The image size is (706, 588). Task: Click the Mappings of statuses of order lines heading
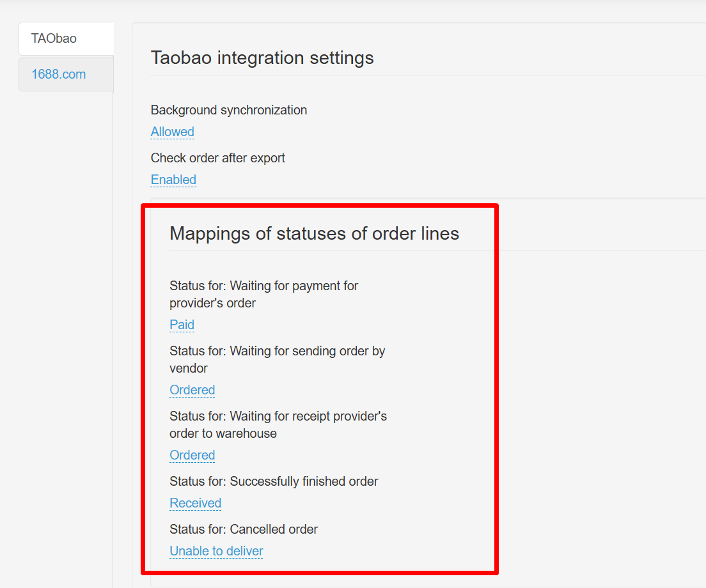tap(314, 233)
